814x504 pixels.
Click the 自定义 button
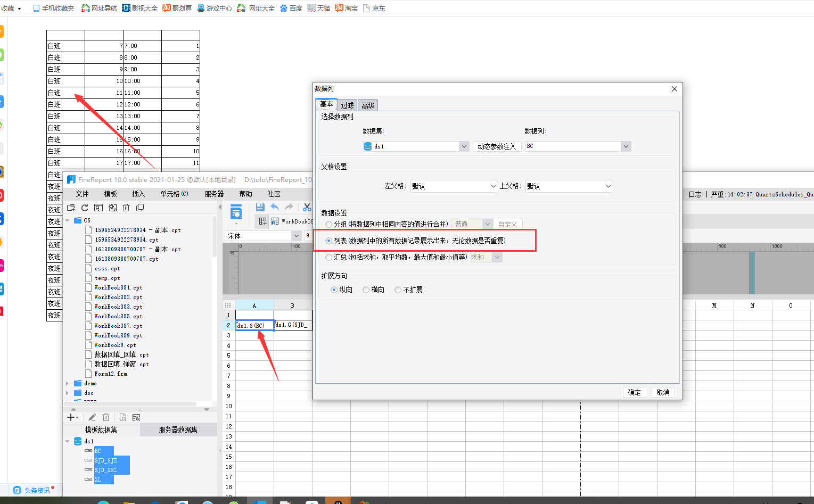pos(508,224)
